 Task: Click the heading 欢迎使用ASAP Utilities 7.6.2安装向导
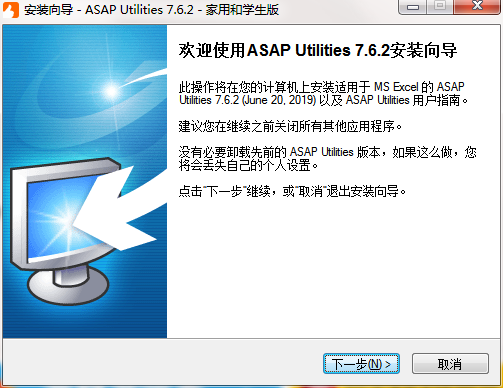pyautogui.click(x=318, y=51)
